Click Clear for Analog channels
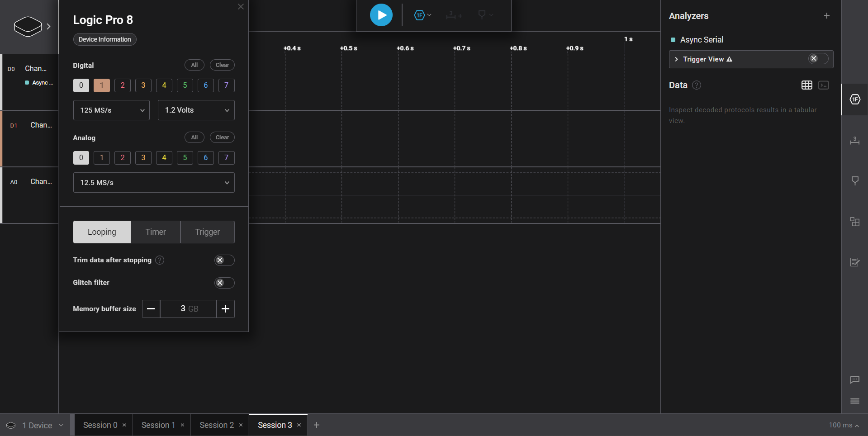 coord(222,137)
